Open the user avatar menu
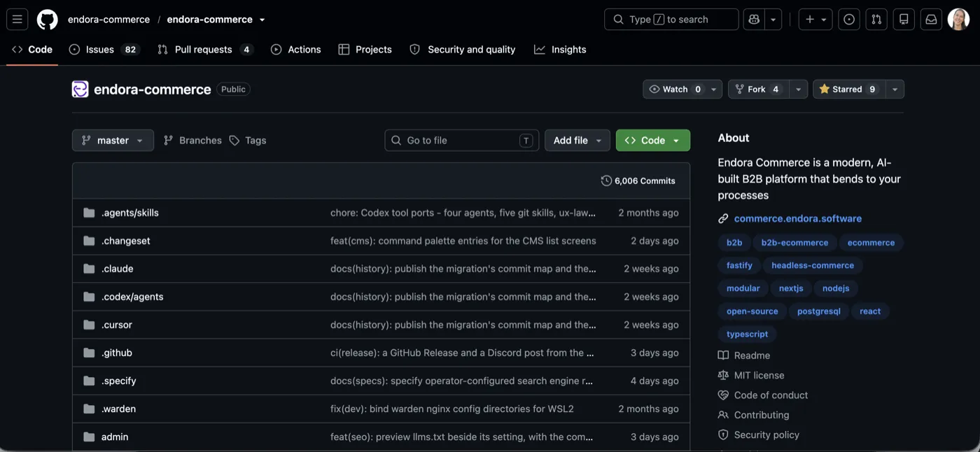 [958, 20]
